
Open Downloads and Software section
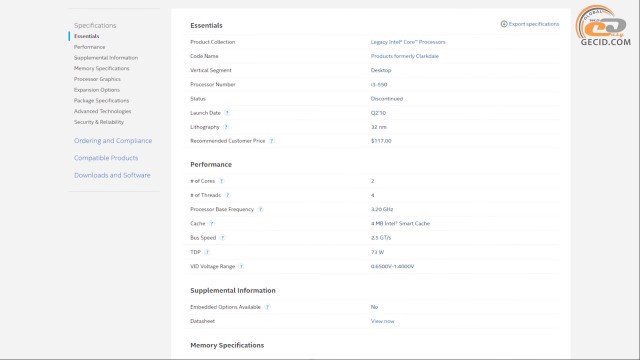[112, 176]
